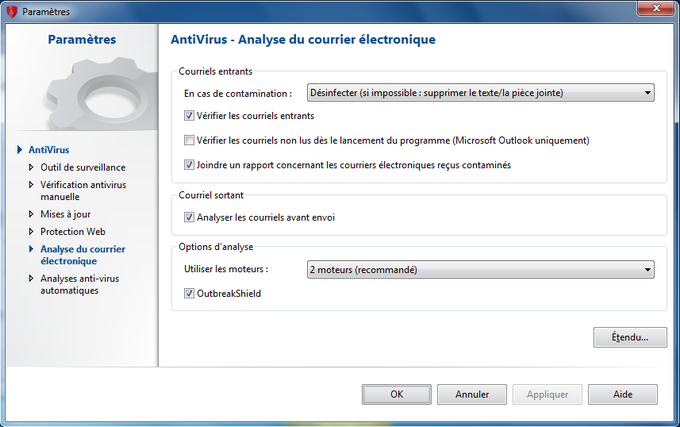
Task: Click 'Courriels entrants' group label
Action: pyautogui.click(x=216, y=72)
